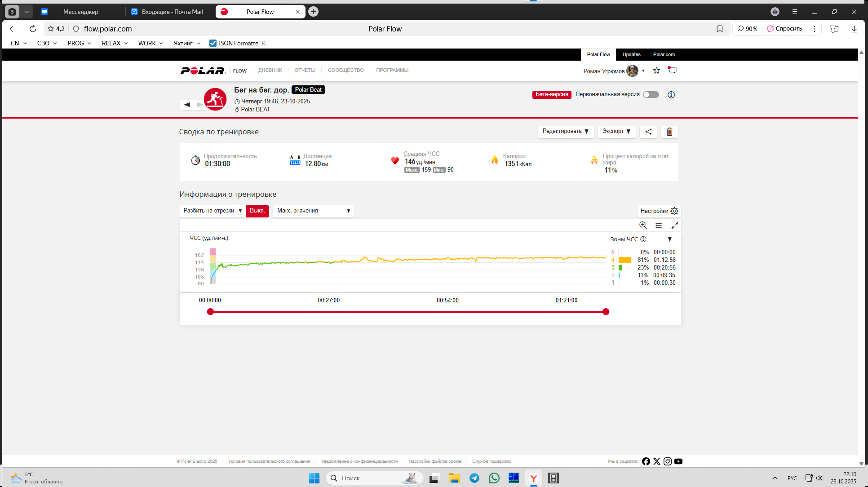This screenshot has width=868, height=487.
Task: Collapse the heart rate zones panel
Action: [669, 239]
